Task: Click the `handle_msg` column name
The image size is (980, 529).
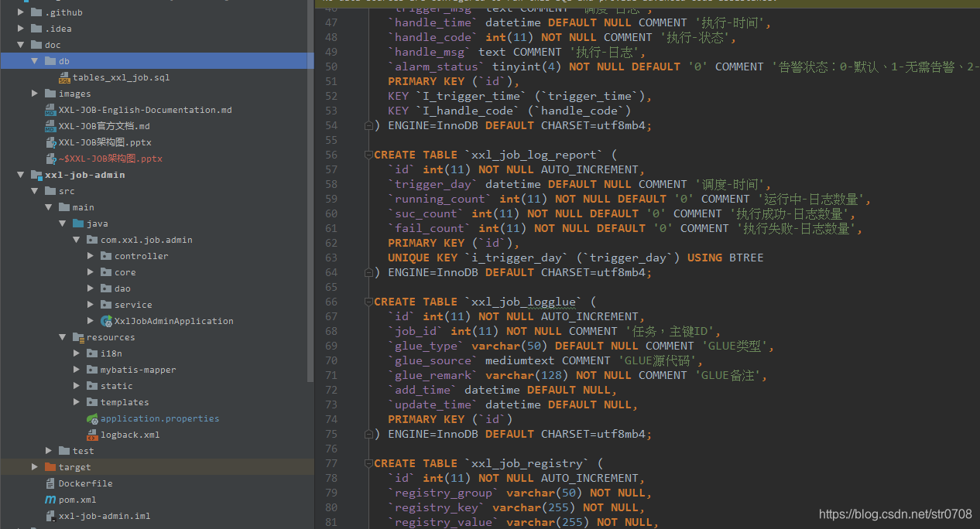Action: coord(430,52)
